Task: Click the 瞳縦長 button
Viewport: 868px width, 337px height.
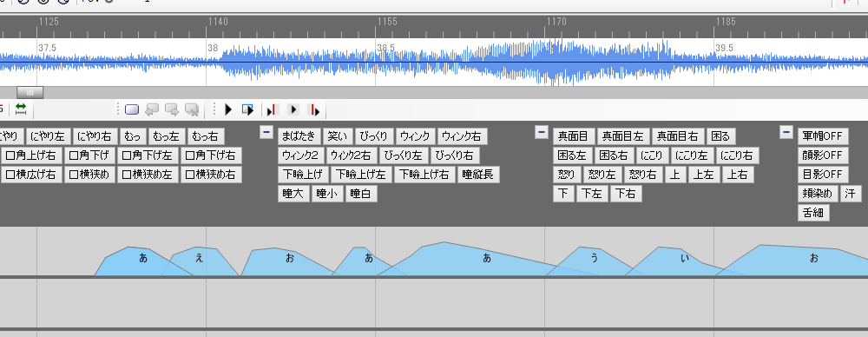Action: [479, 175]
